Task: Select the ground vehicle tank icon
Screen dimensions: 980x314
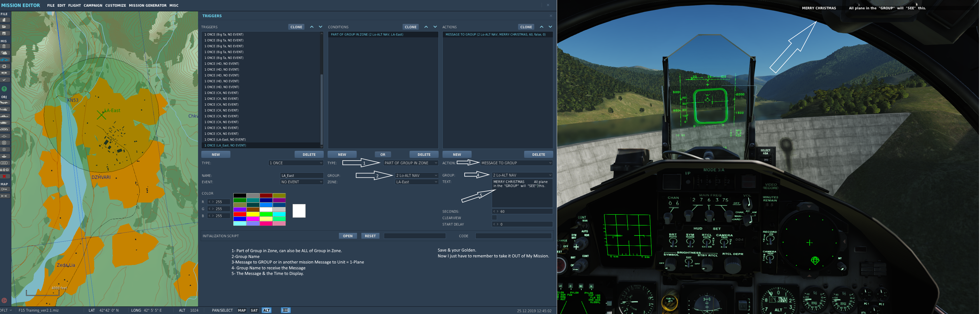Action: point(5,123)
